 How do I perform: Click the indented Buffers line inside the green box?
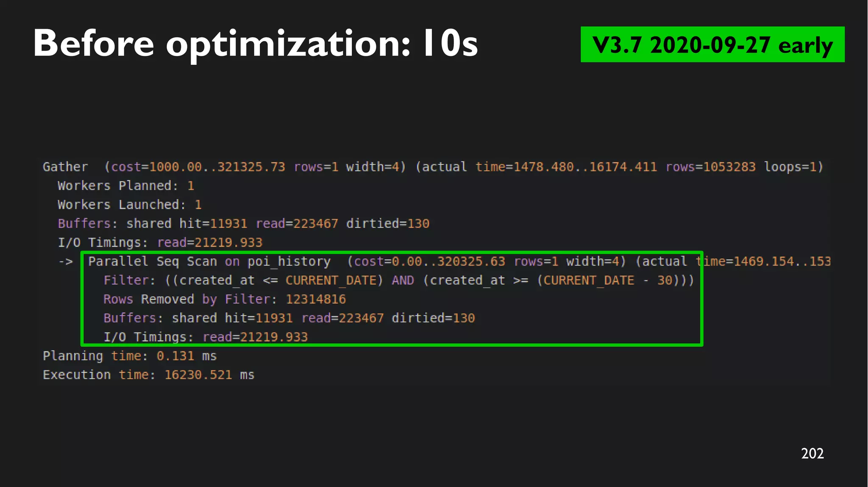[x=289, y=318]
